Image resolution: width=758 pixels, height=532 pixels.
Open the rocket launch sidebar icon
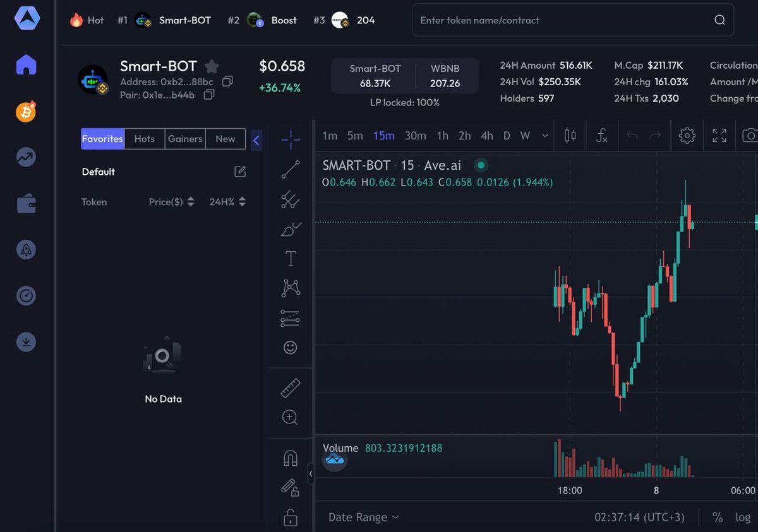[27, 250]
